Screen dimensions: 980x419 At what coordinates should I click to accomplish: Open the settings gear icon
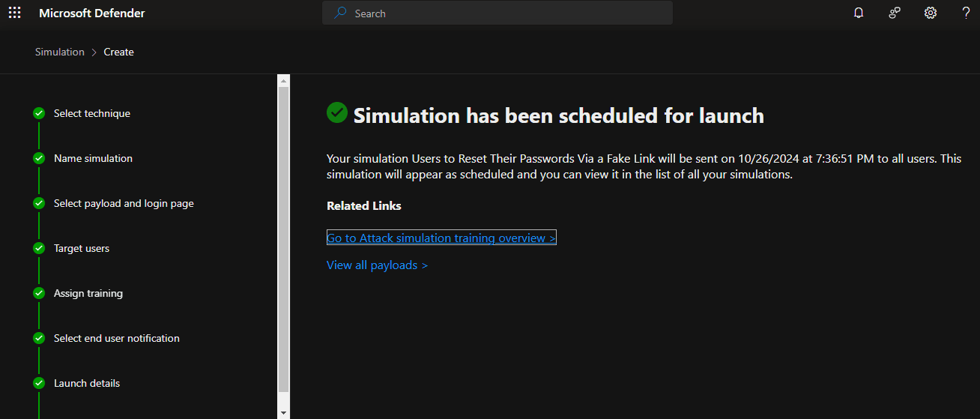click(x=931, y=13)
